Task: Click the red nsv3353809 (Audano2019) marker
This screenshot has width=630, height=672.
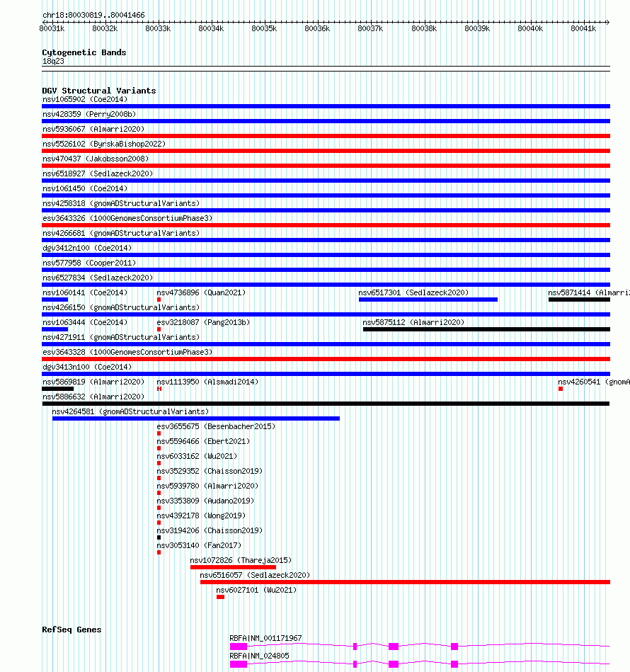Action: [159, 508]
